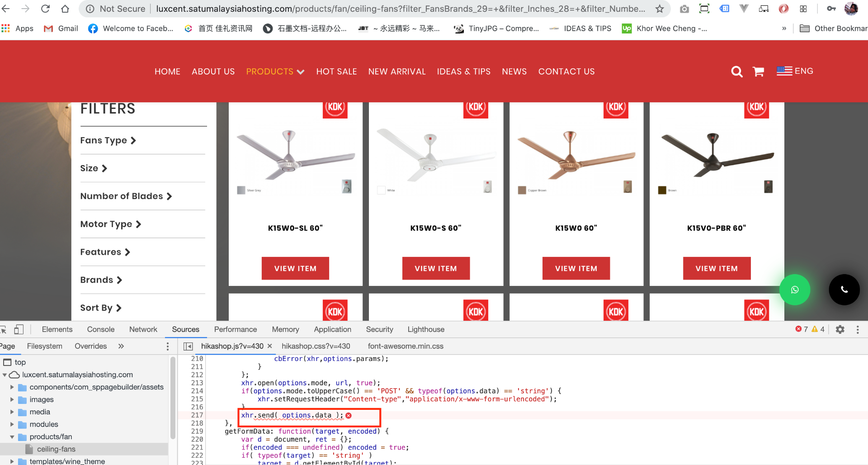Reload the page with the refresh icon
Image resolution: width=868 pixels, height=465 pixels.
45,9
